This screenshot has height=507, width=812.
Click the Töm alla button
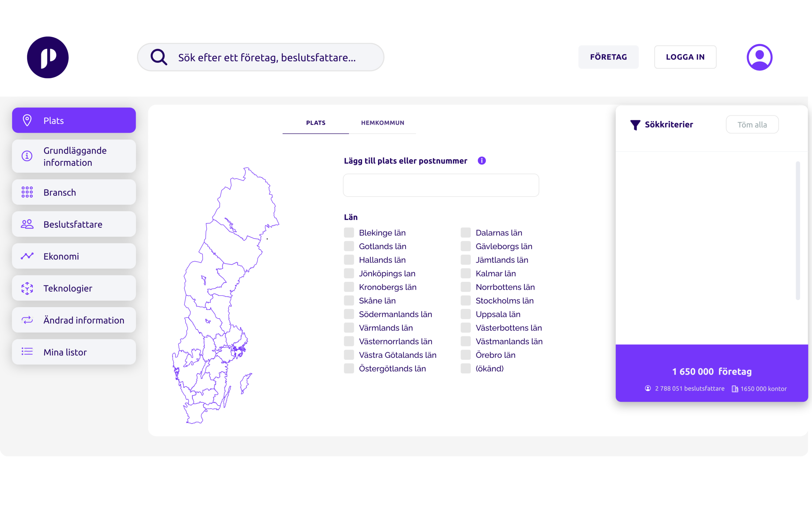coord(752,125)
